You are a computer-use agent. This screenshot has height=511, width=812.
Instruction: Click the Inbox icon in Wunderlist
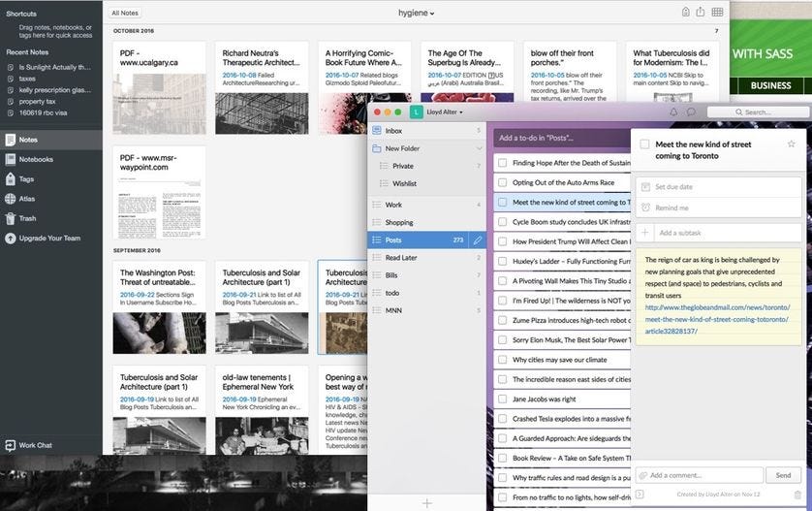[377, 131]
